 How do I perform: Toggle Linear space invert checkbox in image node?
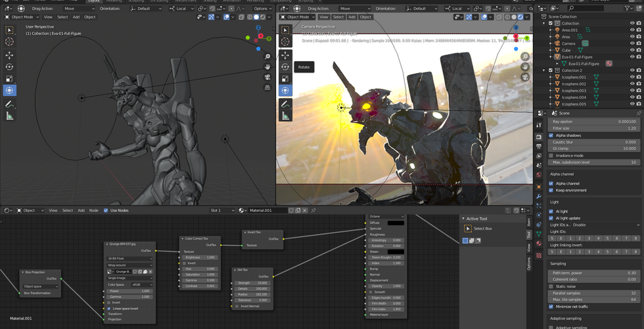[109, 308]
